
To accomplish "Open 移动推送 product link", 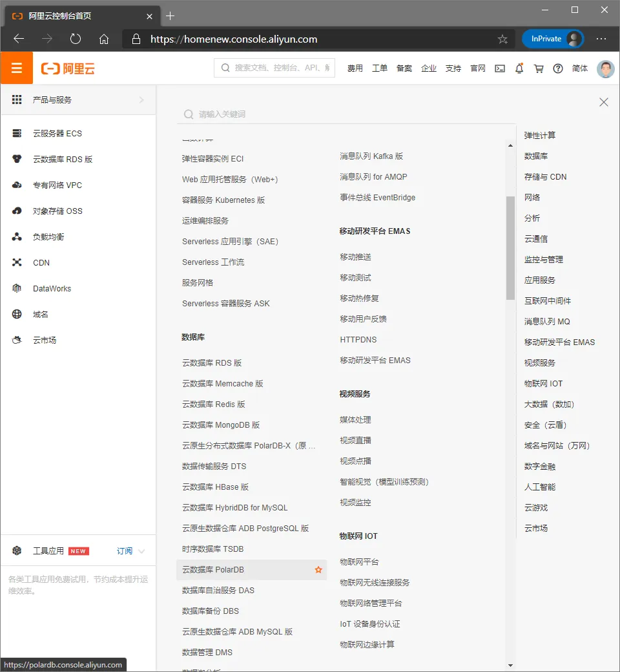I will tap(355, 257).
